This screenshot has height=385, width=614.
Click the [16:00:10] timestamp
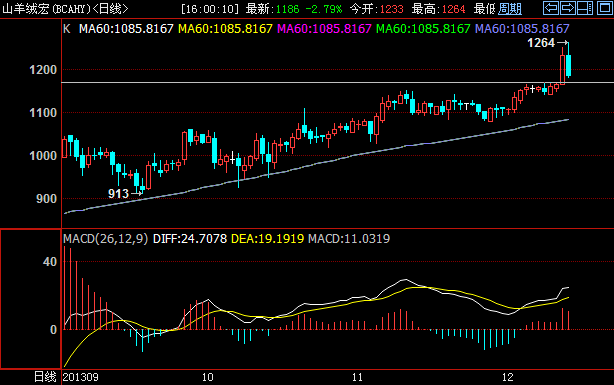210,9
